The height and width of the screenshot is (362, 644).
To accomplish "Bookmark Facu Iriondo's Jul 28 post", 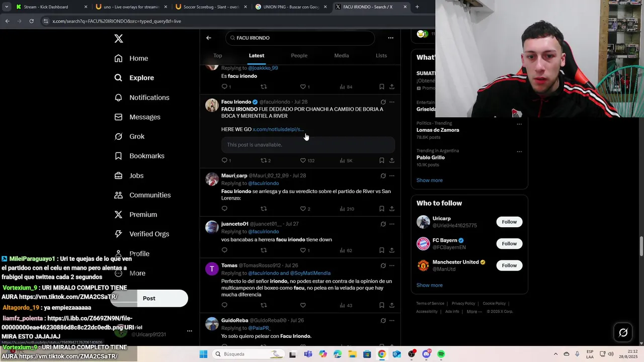I will click(381, 160).
